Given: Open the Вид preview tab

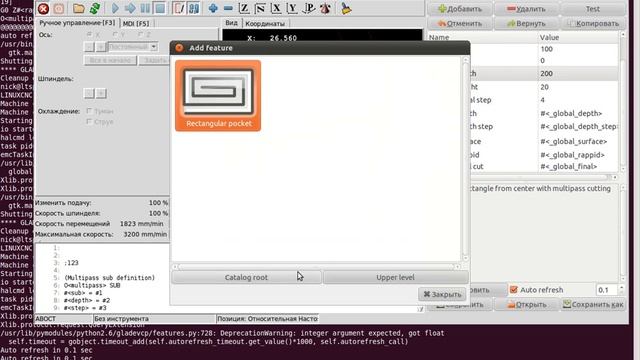Looking at the screenshot, I should pyautogui.click(x=231, y=23).
